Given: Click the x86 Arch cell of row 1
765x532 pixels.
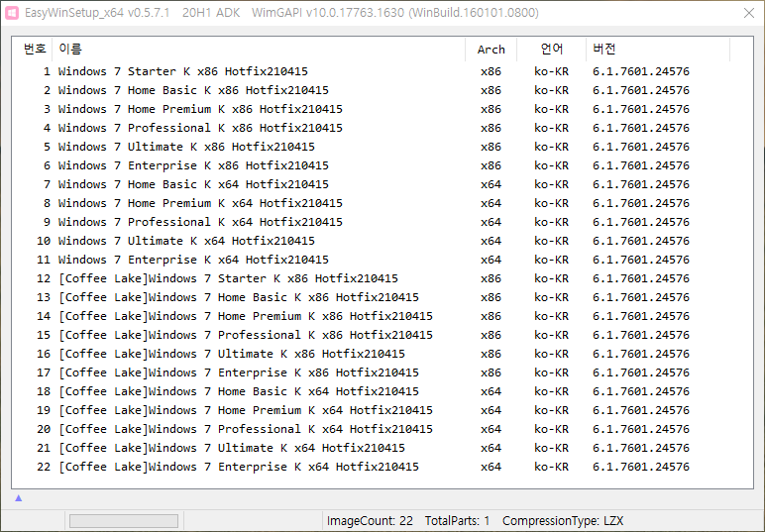Looking at the screenshot, I should click(x=491, y=71).
